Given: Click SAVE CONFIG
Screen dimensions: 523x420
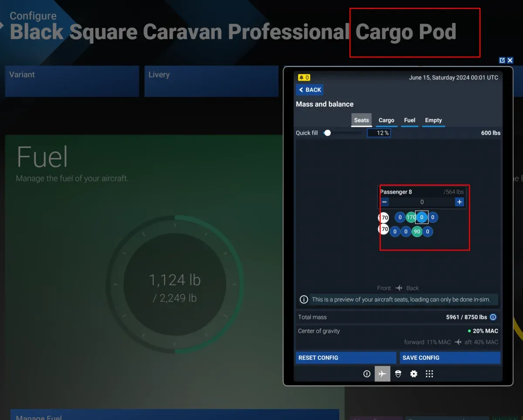Looking at the screenshot, I should (450, 358).
